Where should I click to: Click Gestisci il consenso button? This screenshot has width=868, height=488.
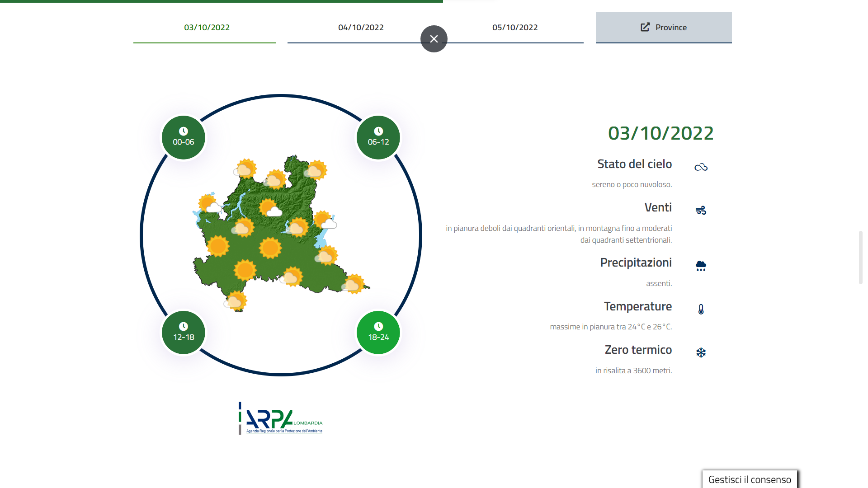point(750,479)
